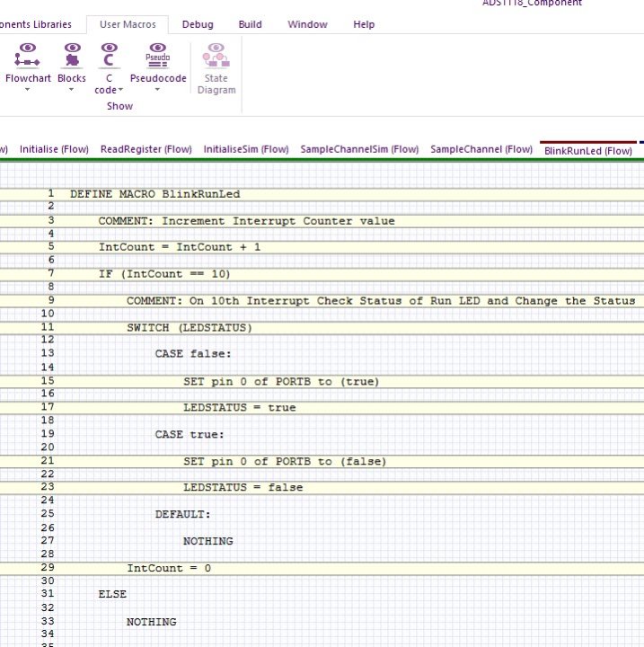644x647 pixels.
Task: Click the ELSE line
Action: pos(112,594)
